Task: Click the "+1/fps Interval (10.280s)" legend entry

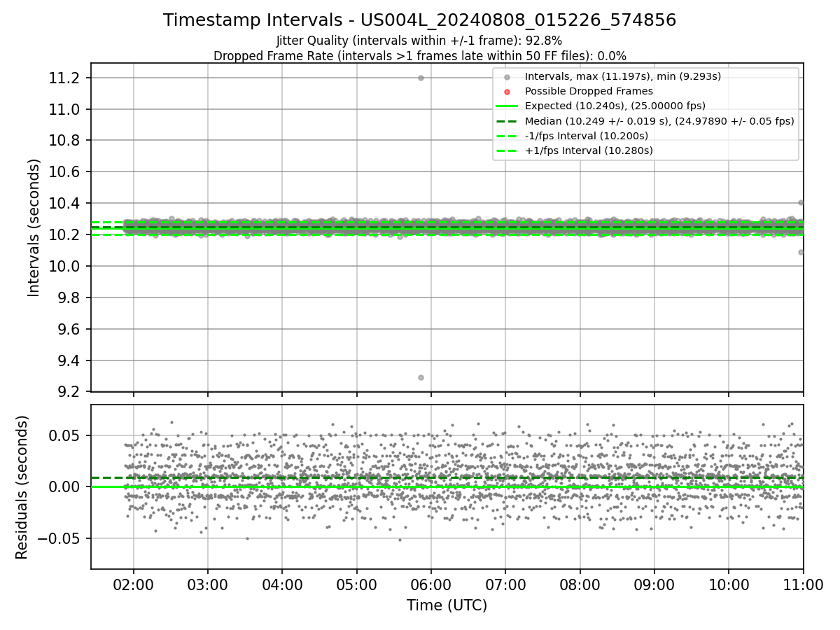Action: click(589, 150)
